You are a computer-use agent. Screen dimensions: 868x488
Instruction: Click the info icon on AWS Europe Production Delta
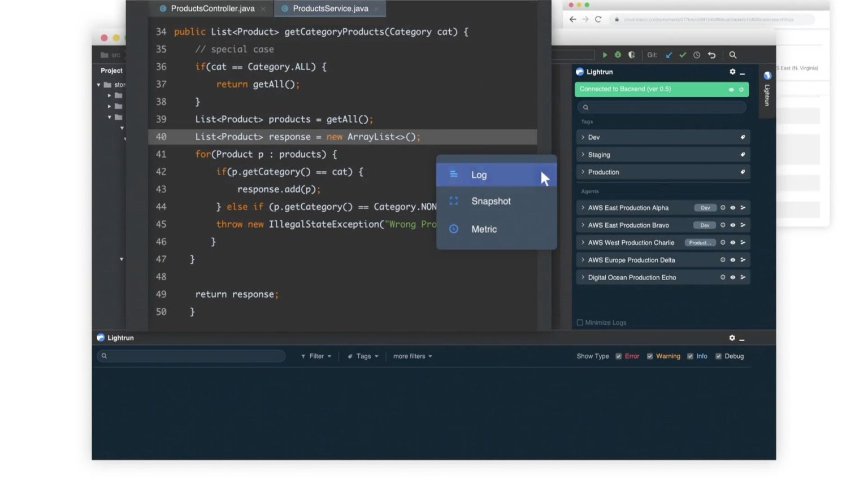(723, 260)
